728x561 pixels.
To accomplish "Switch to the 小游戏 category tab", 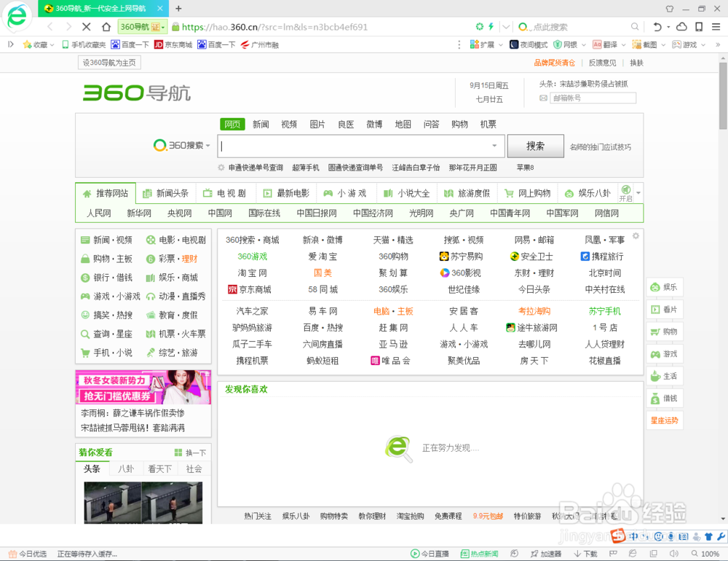I will [x=346, y=193].
